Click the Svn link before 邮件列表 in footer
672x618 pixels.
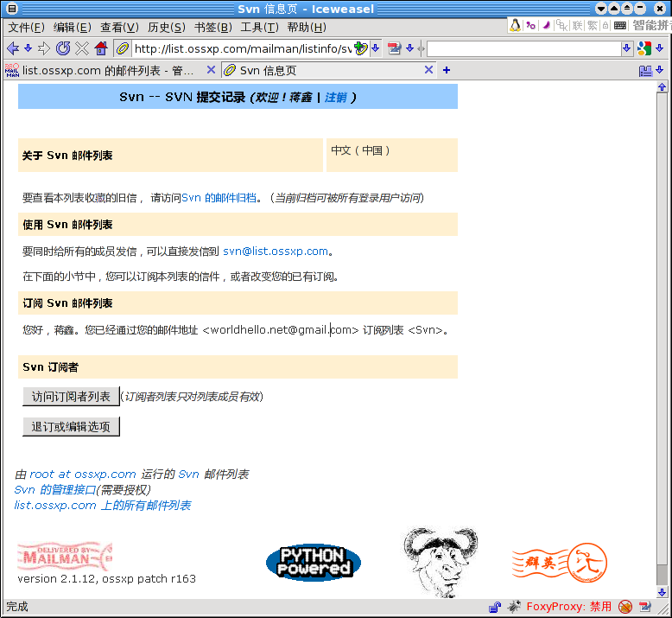[188, 475]
